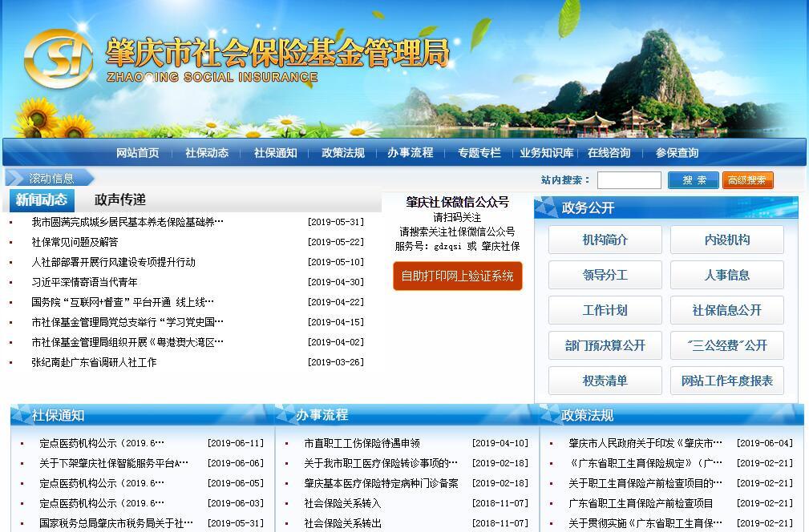
Task: Open 广东省职工生育保险产前检查项目 link
Action: pyautogui.click(x=641, y=503)
